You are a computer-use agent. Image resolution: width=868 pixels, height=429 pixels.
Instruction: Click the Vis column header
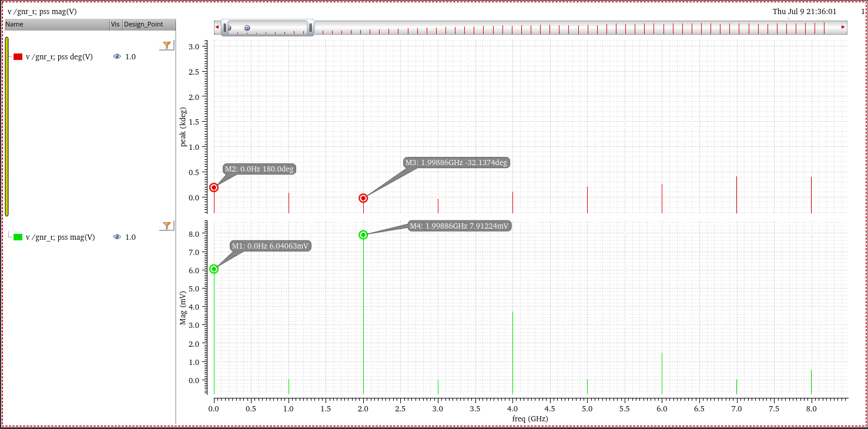click(116, 24)
